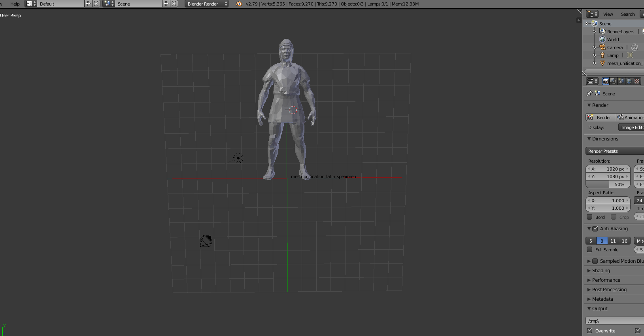Image resolution: width=644 pixels, height=336 pixels.
Task: Set anti-aliasing samples to 5
Action: (591, 241)
